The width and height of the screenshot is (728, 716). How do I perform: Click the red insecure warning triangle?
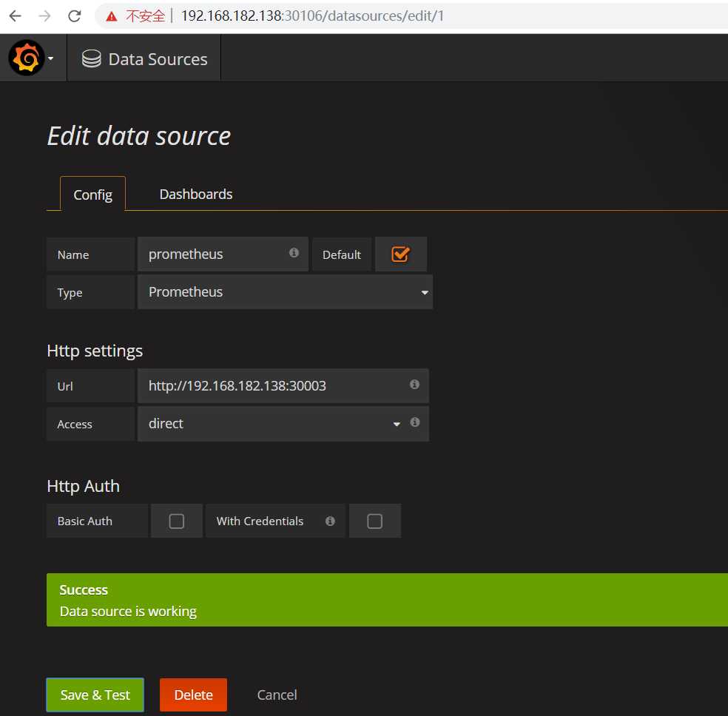point(112,17)
